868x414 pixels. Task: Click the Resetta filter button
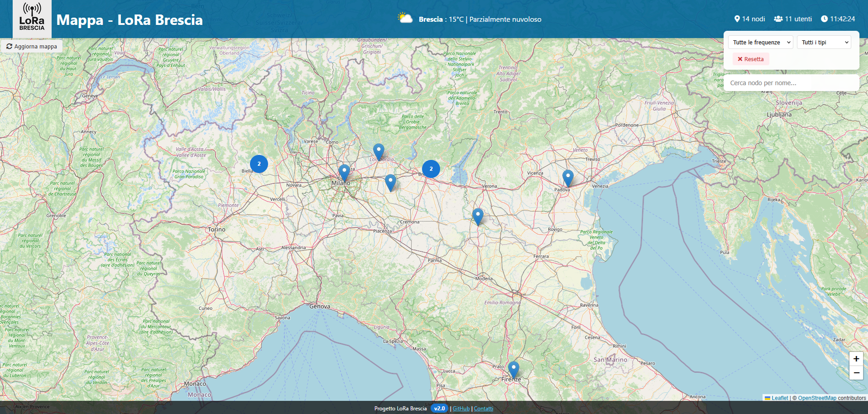point(751,59)
